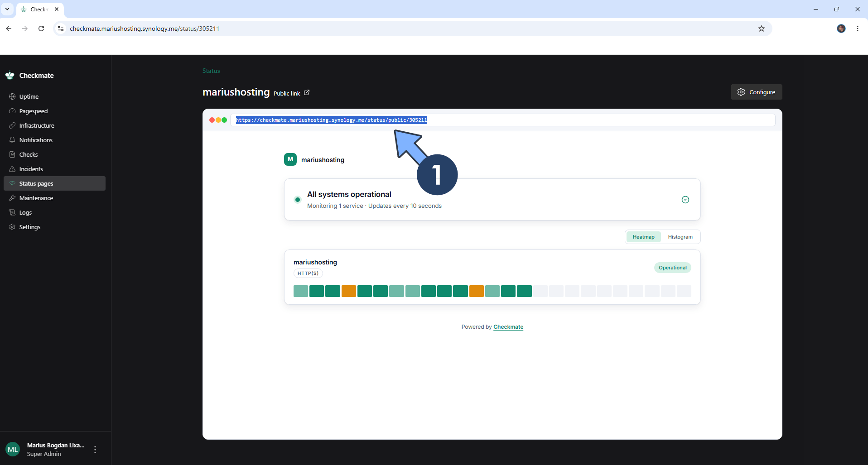Click the Configure button
Viewport: 868px width, 465px height.
click(757, 92)
